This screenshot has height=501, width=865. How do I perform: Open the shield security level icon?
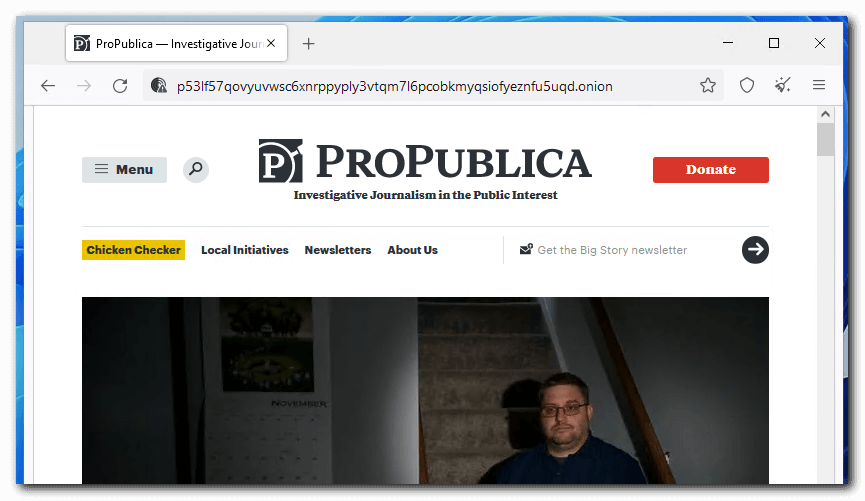[746, 86]
